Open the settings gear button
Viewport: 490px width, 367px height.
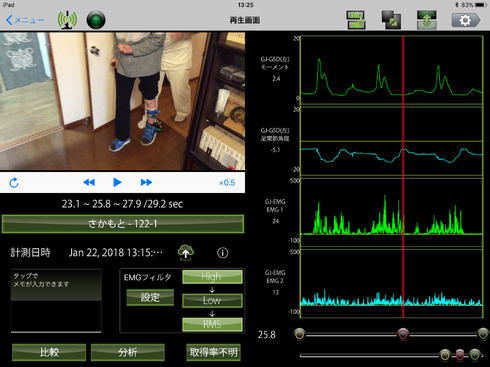[466, 20]
